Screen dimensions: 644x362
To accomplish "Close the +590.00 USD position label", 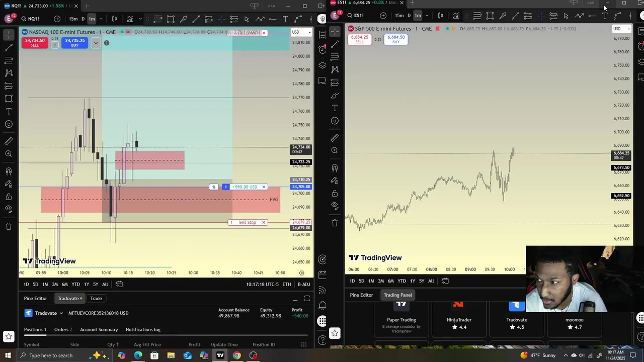I will 264,187.
